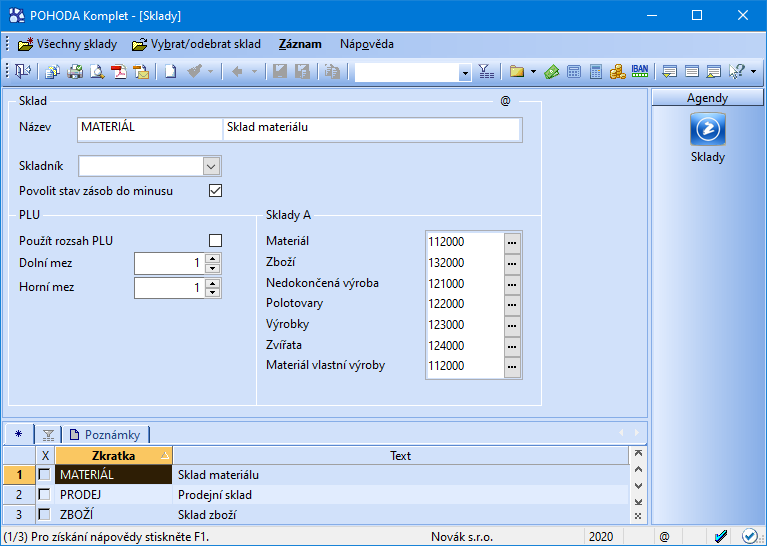Toggle Povolit stav zásob do minusu checkbox
This screenshot has width=767, height=546.
click(215, 190)
